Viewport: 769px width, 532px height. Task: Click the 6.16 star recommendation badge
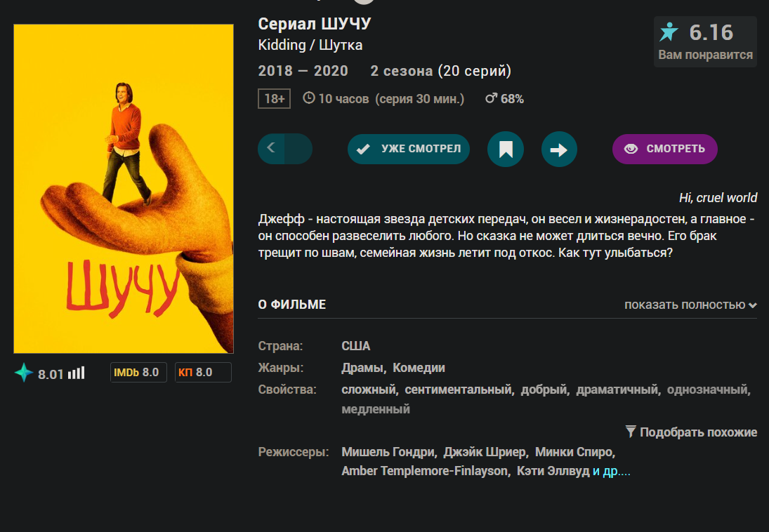pos(705,41)
